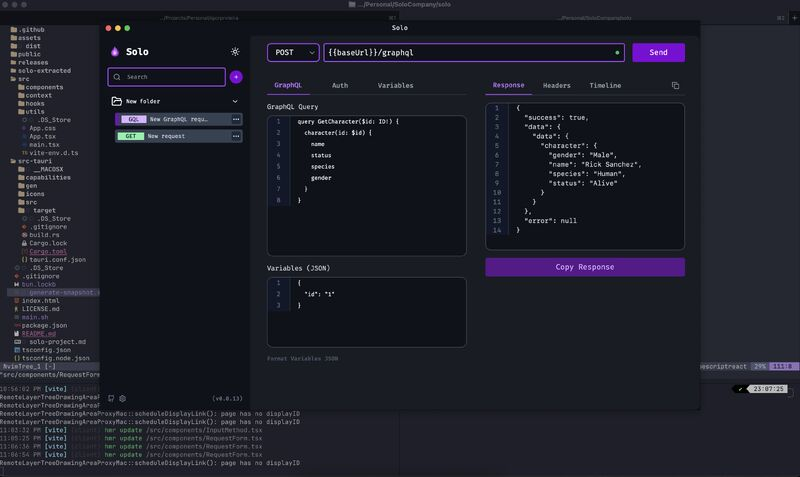Click the 23:07:25 clock in the terminal
The height and width of the screenshot is (477, 800).
click(x=768, y=389)
